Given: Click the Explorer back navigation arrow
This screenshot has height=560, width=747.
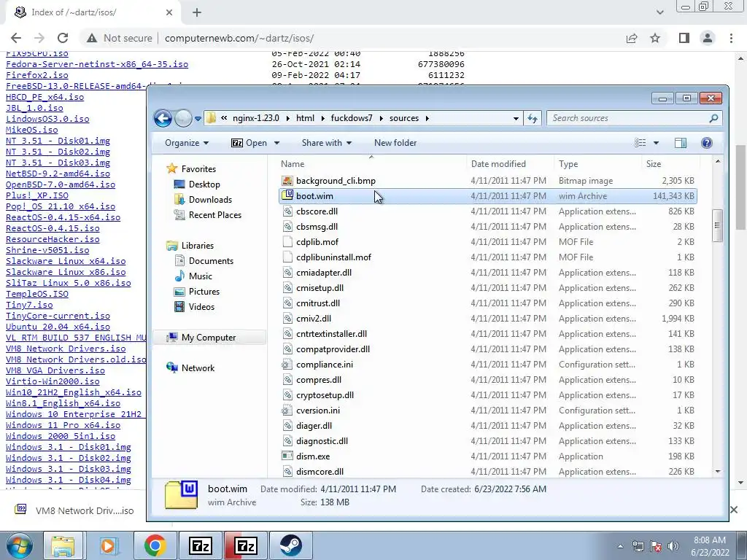Looking at the screenshot, I should [163, 118].
